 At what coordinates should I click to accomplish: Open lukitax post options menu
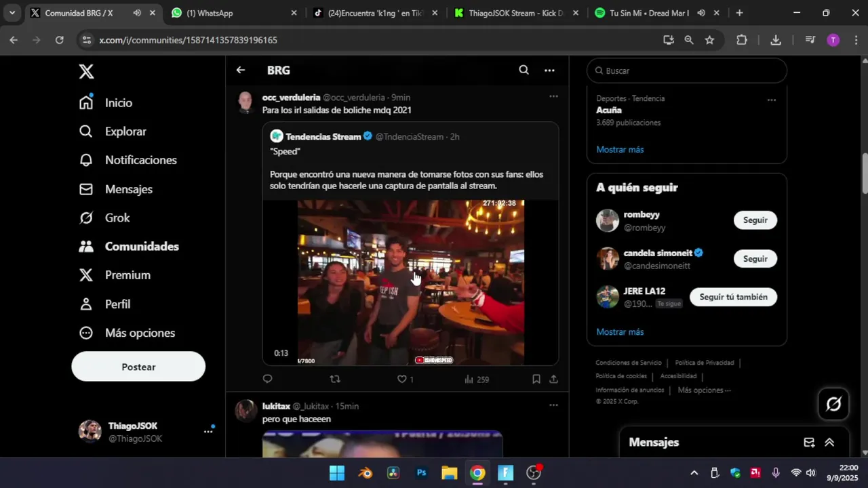tap(553, 405)
